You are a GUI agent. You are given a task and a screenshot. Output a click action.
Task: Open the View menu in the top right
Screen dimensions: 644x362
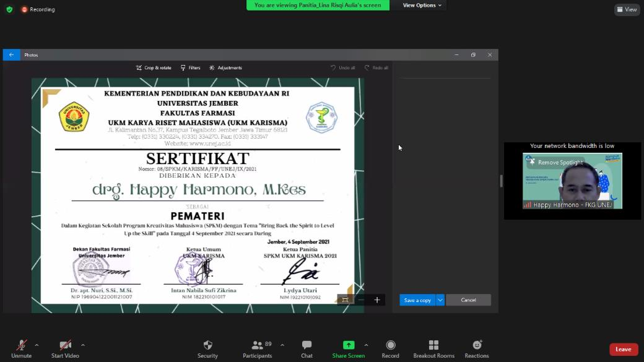tap(627, 9)
